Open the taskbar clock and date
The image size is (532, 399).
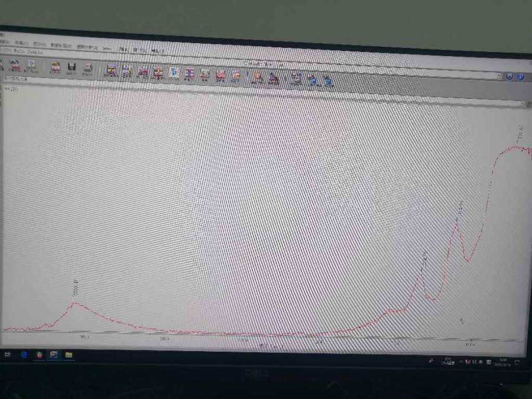point(502,362)
